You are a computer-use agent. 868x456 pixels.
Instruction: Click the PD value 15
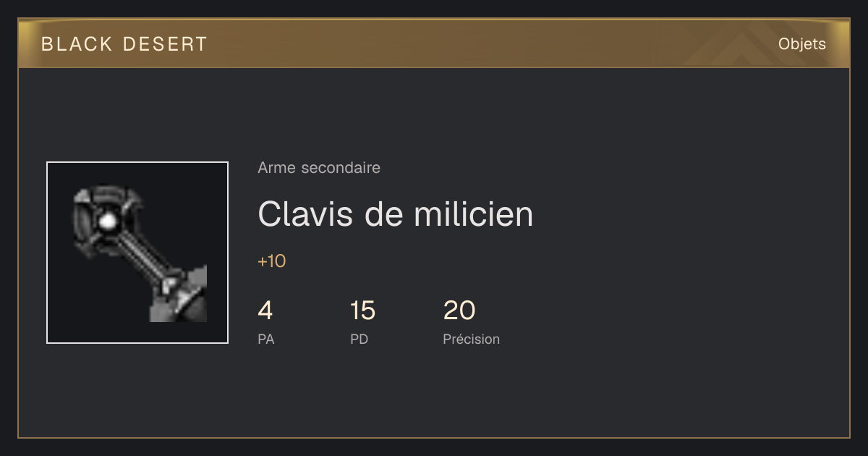point(363,311)
